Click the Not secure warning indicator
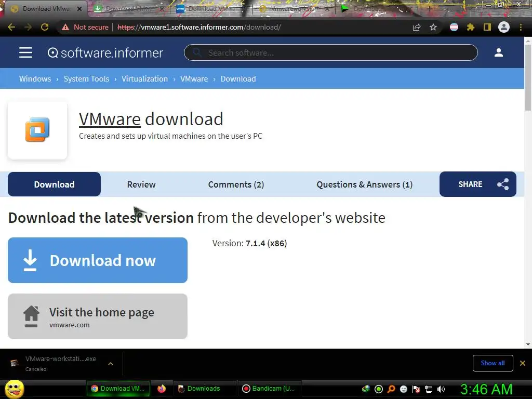 [x=85, y=27]
